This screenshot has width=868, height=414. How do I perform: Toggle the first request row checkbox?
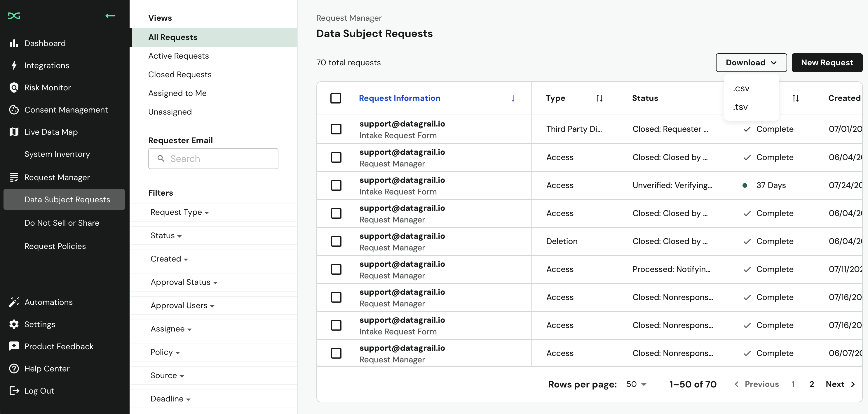(x=336, y=128)
